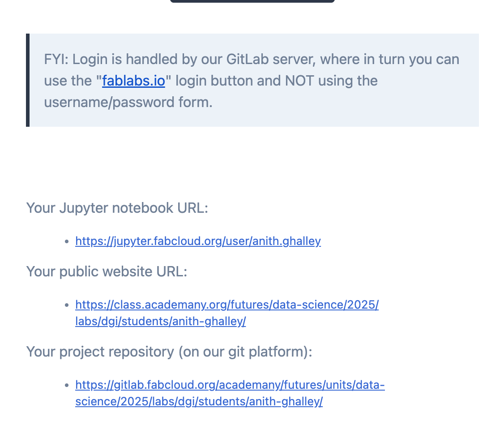The width and height of the screenshot is (504, 430).
Task: Click the bullet before the Jupyter link
Action: click(67, 242)
